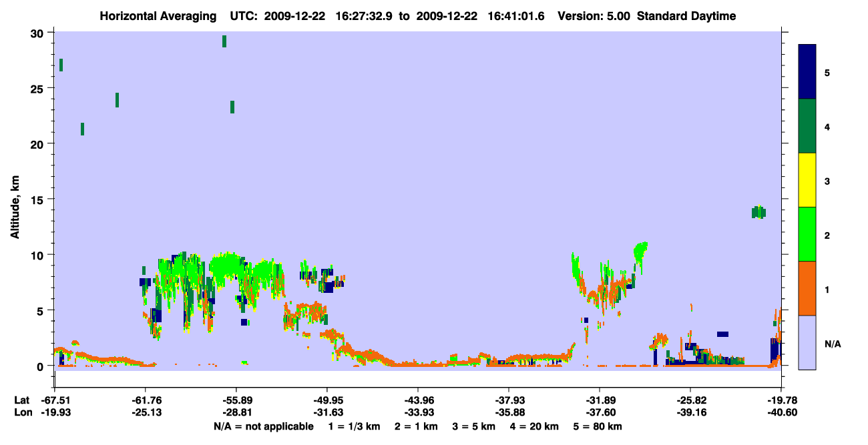Click the bright green colorbar segment labeled 2
Image resolution: width=868 pixels, height=445 pixels.
pos(807,234)
